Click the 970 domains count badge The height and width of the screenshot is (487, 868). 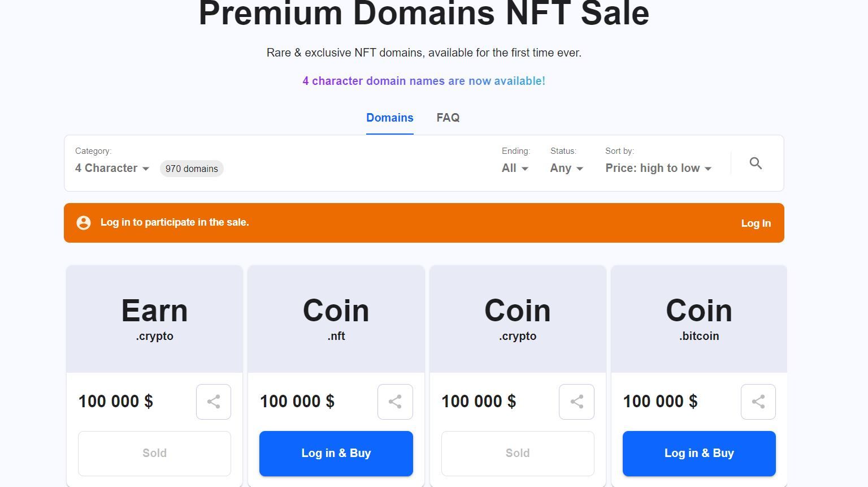(x=192, y=169)
